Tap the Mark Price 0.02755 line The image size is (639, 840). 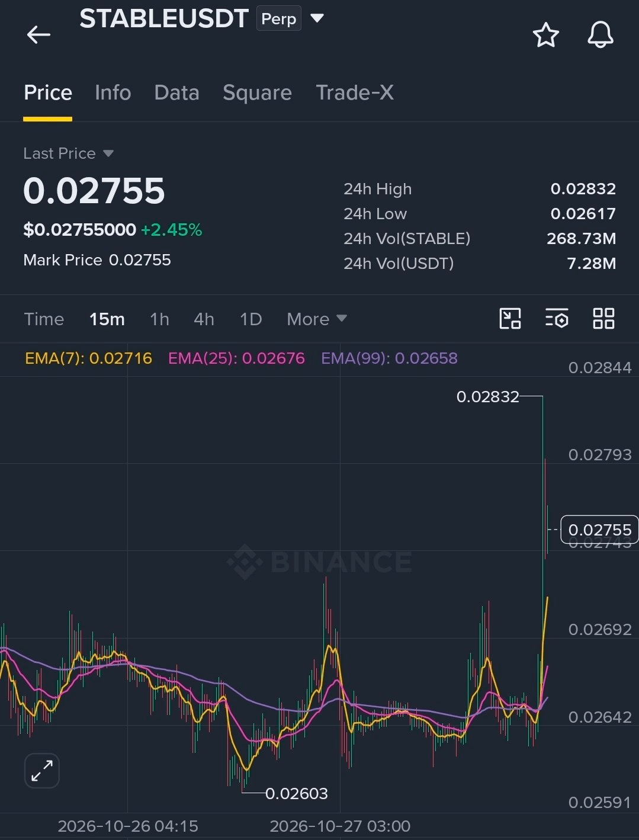[x=97, y=260]
